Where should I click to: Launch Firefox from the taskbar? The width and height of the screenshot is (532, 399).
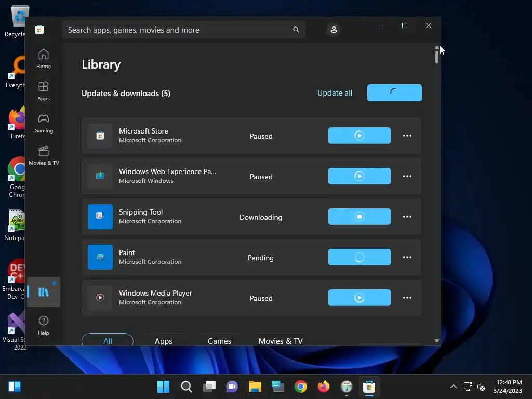click(x=323, y=387)
